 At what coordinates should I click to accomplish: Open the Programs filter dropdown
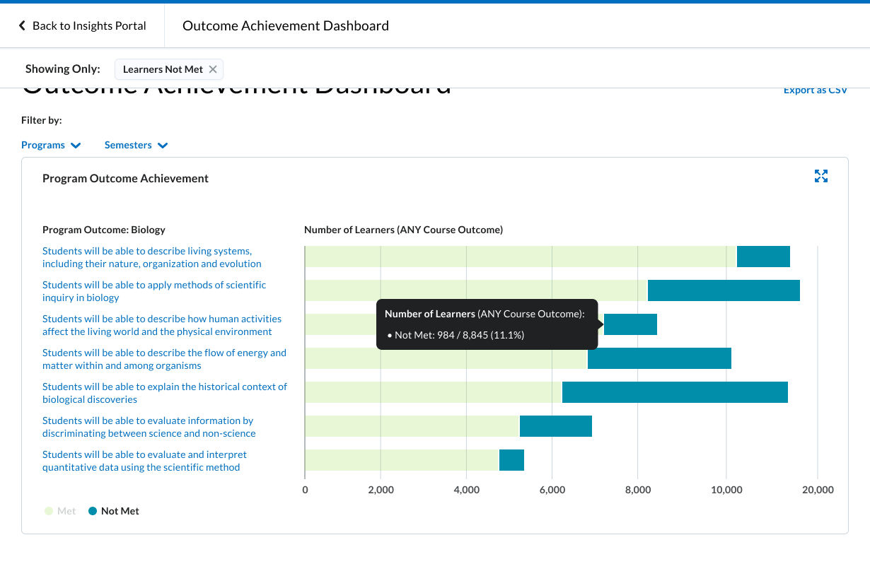[51, 145]
